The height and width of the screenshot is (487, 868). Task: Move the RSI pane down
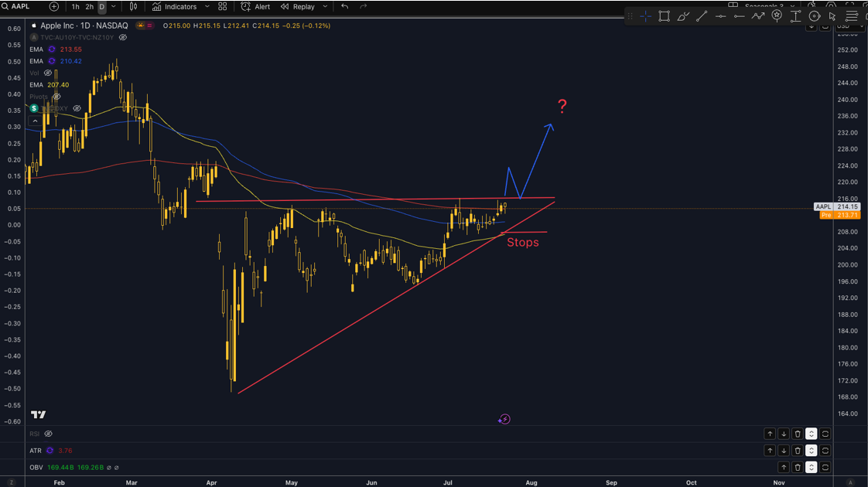click(784, 434)
